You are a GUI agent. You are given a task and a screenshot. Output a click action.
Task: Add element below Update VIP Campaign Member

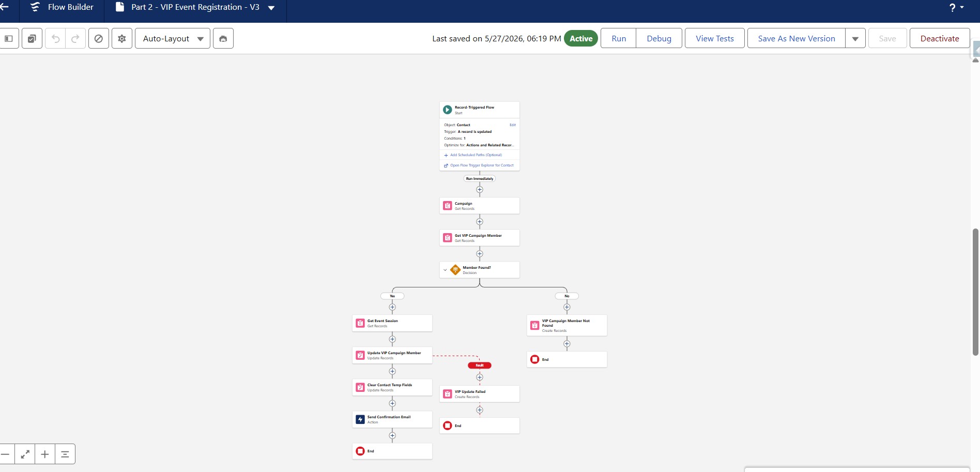[x=392, y=371]
